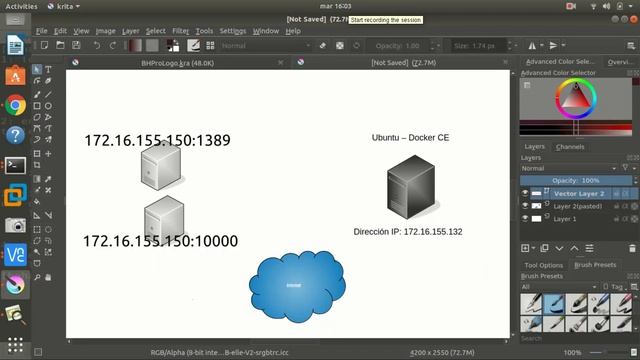Open the pattern chooser swatch

(152, 45)
